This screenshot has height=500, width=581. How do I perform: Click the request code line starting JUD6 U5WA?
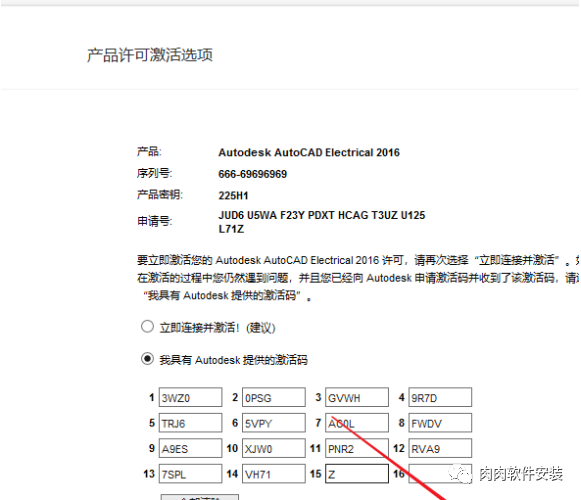click(x=322, y=215)
